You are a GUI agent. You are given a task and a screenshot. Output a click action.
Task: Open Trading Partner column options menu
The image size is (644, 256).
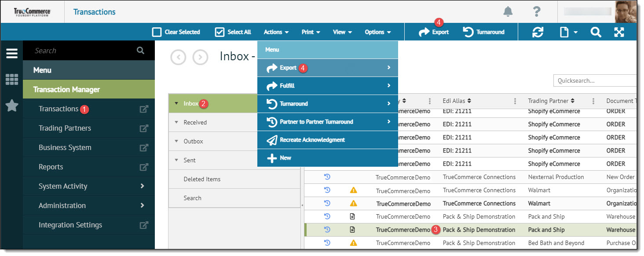[x=593, y=101]
